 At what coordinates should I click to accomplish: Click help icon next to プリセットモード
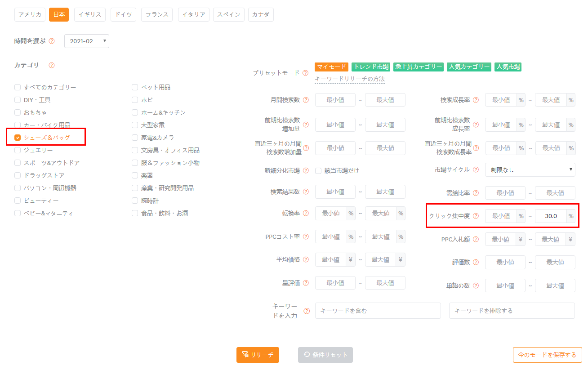[x=306, y=73]
